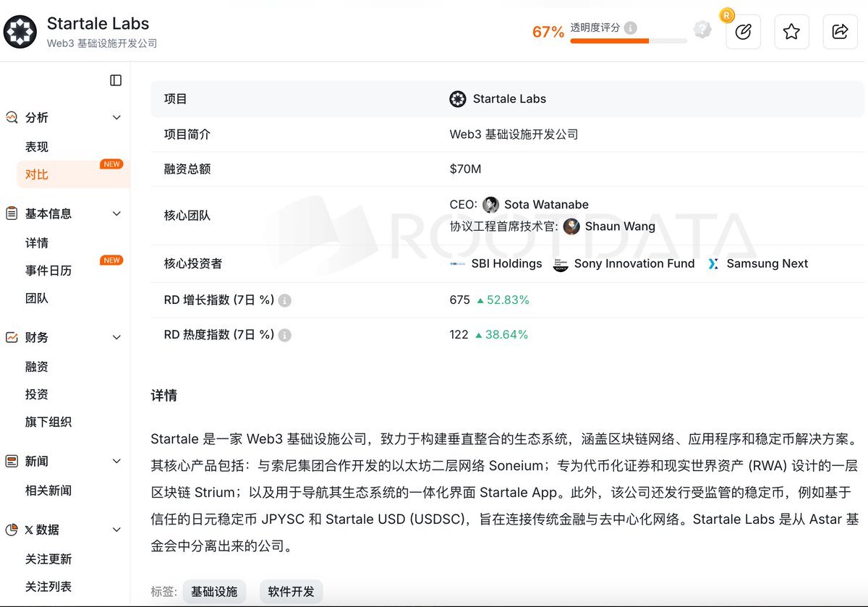The width and height of the screenshot is (868, 607).
Task: Open the edit/contribute pencil icon button
Action: [743, 32]
